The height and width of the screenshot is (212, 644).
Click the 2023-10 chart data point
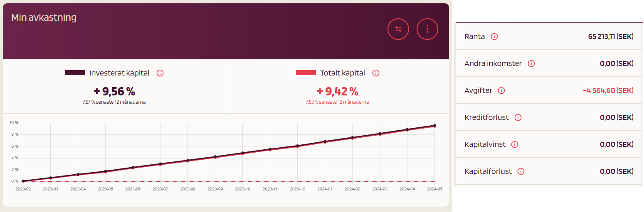(243, 153)
